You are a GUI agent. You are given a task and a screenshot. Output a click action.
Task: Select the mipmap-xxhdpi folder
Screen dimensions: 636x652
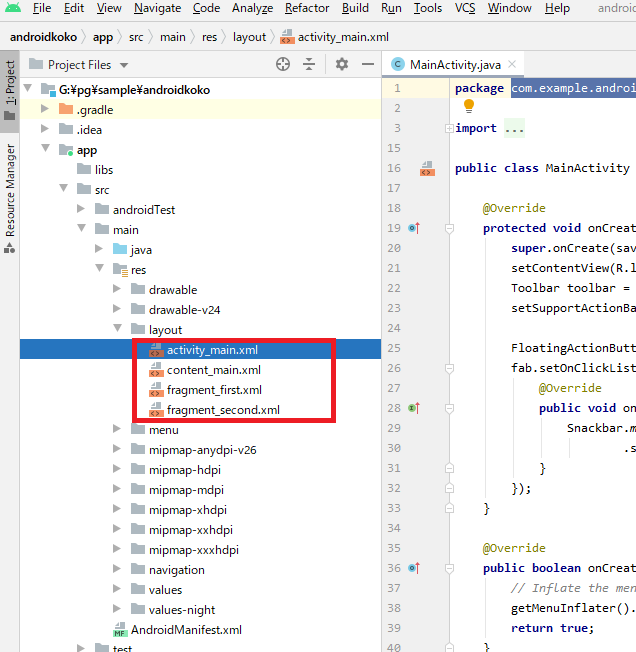[190, 530]
